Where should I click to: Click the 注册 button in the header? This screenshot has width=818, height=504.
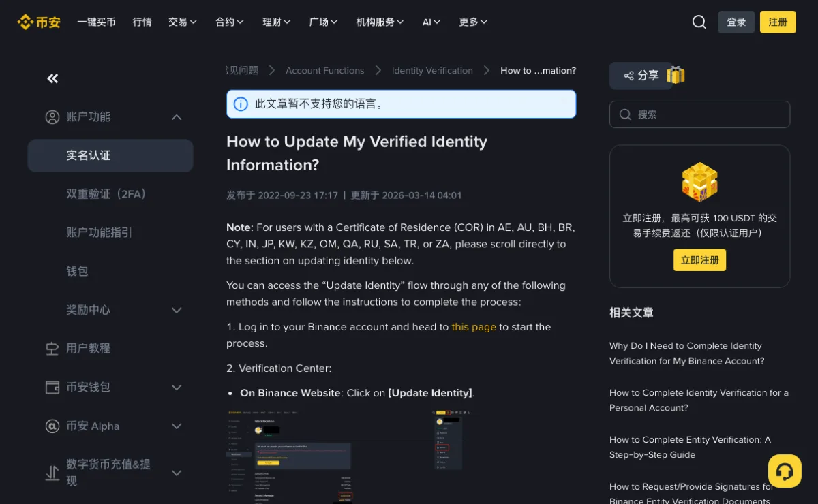pos(778,22)
